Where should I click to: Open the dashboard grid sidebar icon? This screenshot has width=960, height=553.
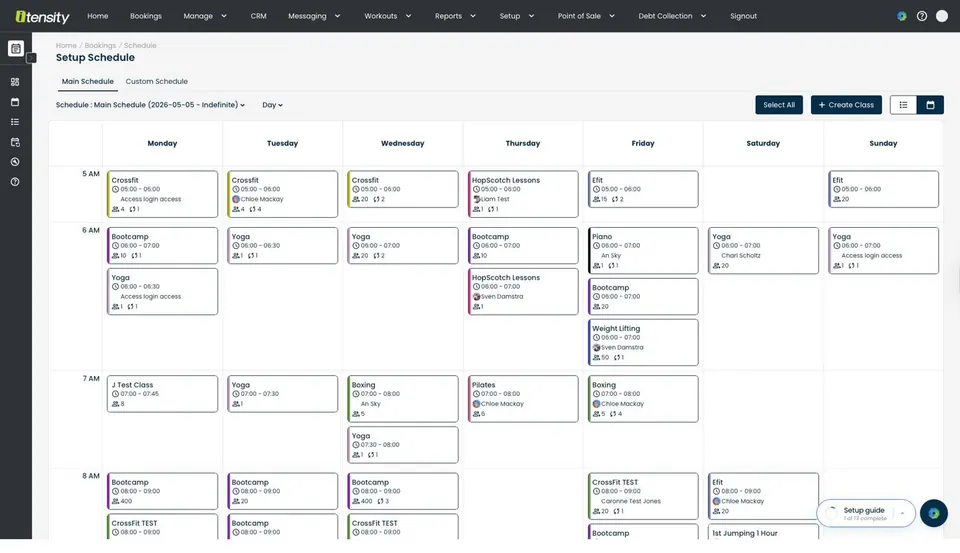coord(15,82)
